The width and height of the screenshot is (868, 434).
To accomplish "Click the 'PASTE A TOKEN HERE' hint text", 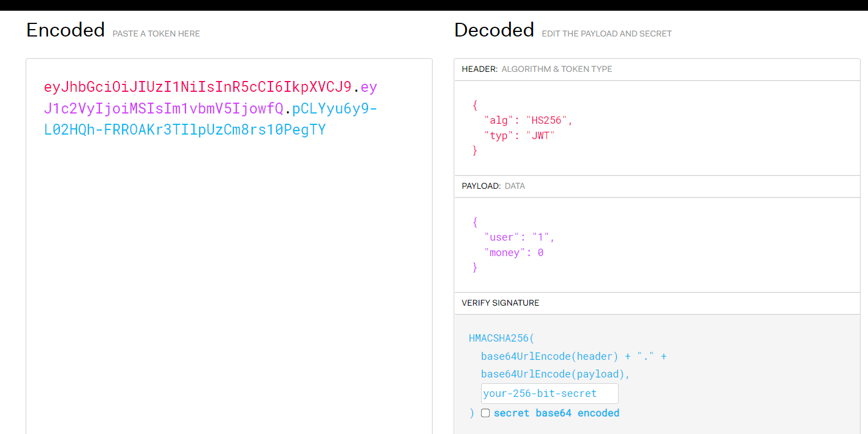I will pyautogui.click(x=156, y=34).
